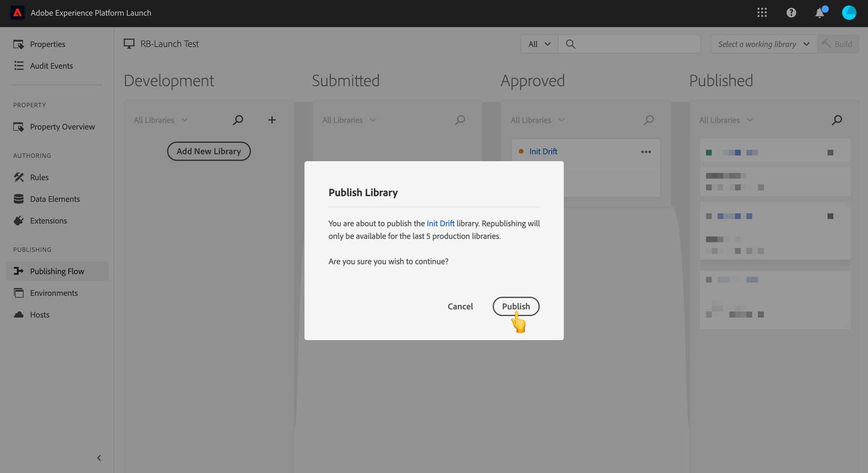Open the user profile avatar
Screen dimensions: 868x473
(849, 12)
